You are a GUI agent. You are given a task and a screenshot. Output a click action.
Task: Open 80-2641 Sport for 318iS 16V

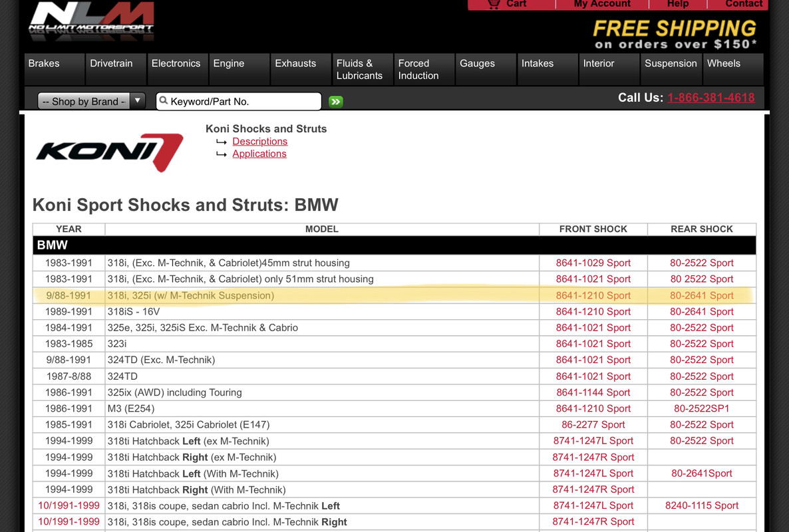[x=701, y=312]
